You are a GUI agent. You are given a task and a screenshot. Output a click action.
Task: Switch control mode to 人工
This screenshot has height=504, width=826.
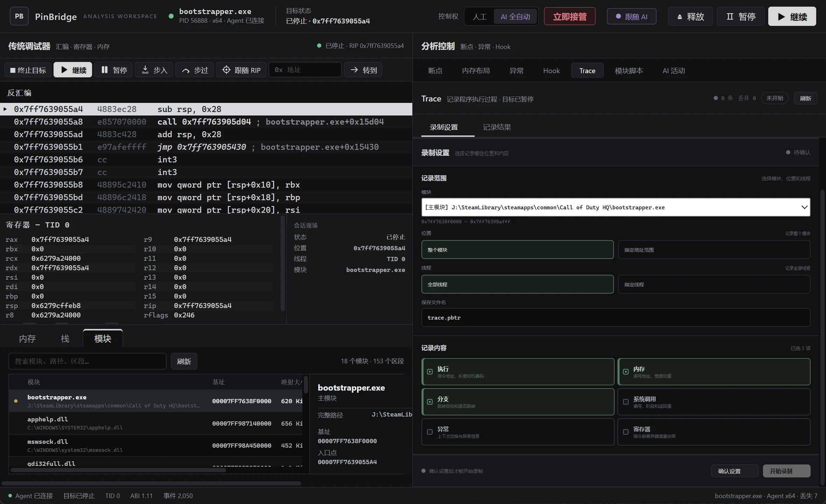[479, 16]
